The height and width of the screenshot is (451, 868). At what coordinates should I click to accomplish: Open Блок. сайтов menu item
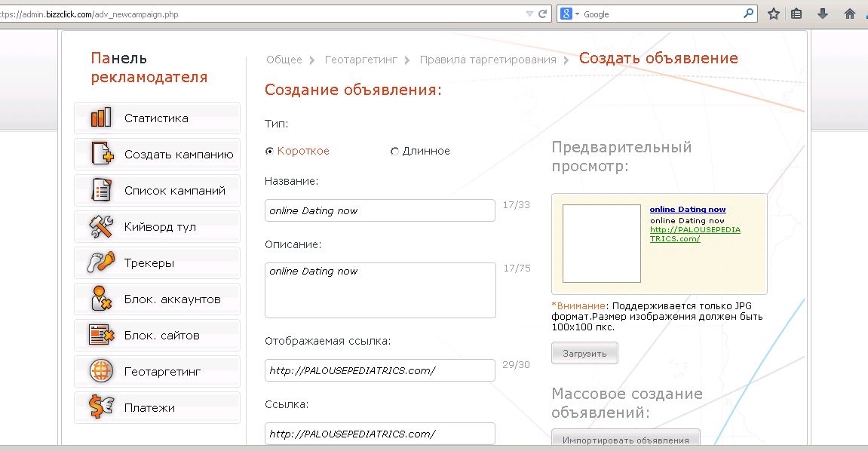click(x=157, y=336)
